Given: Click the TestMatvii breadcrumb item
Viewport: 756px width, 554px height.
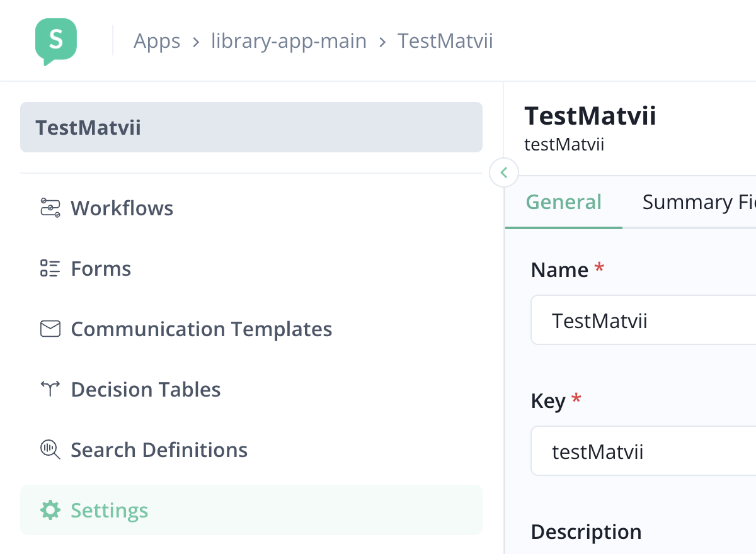Looking at the screenshot, I should coord(445,42).
